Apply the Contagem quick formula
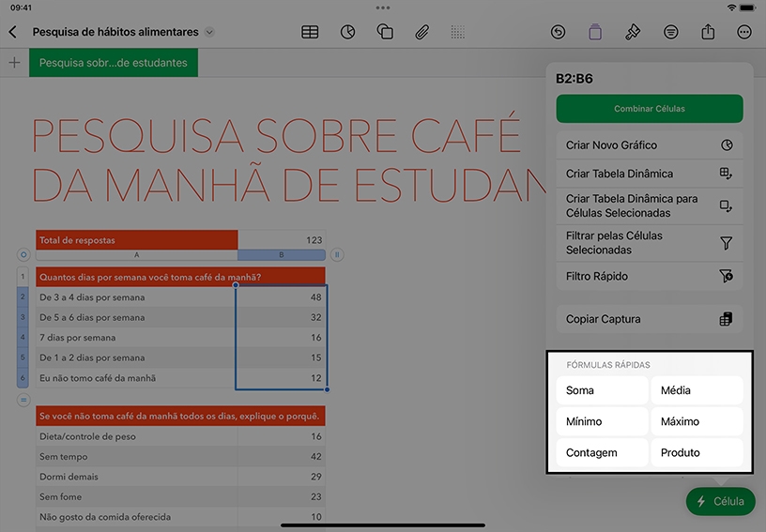The height and width of the screenshot is (532, 766). [x=602, y=452]
